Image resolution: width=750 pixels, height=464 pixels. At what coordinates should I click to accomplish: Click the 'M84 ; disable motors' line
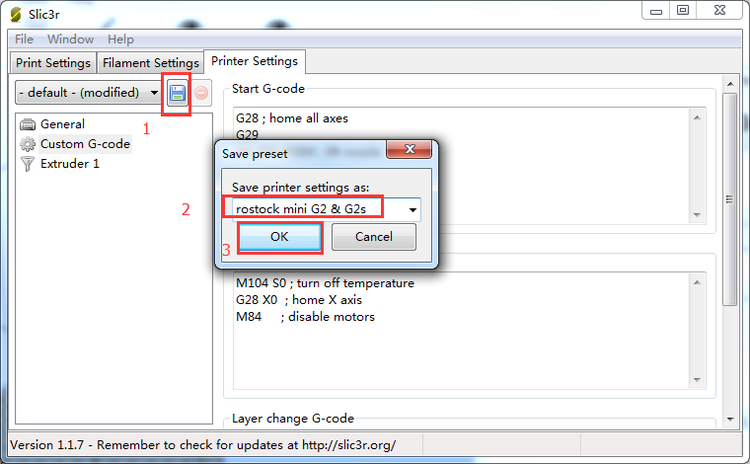[305, 317]
